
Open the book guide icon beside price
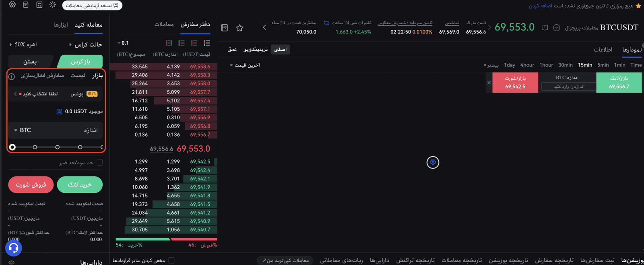click(x=545, y=27)
